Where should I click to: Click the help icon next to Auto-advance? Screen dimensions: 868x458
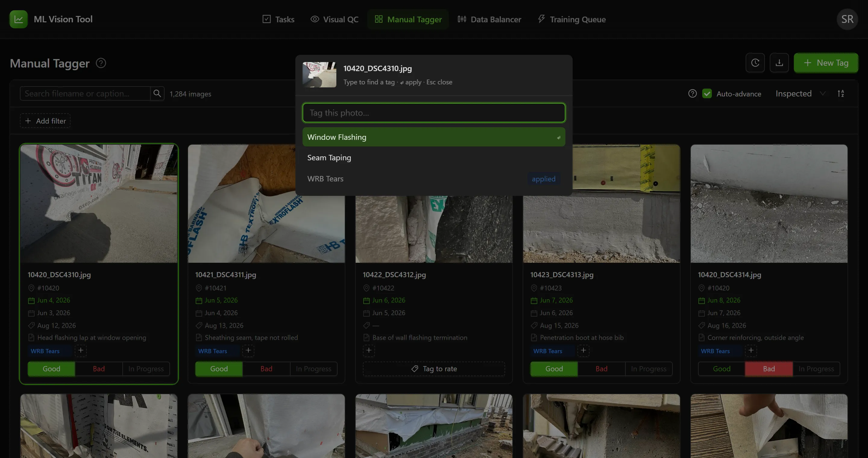click(693, 93)
